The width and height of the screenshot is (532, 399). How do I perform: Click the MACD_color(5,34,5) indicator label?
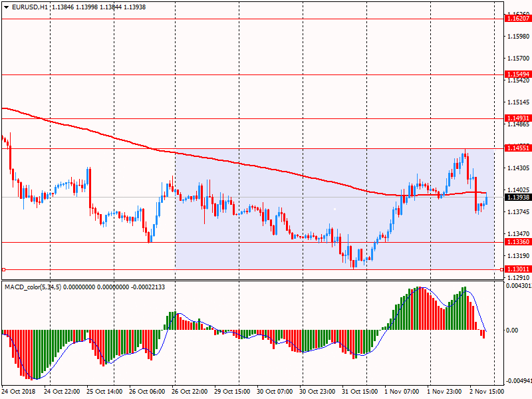point(33,287)
